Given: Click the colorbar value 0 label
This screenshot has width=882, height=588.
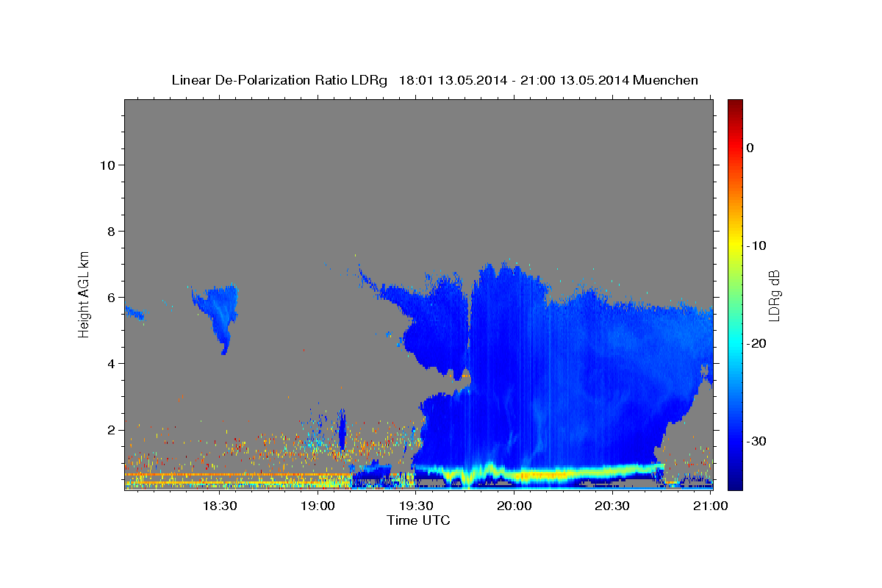Looking at the screenshot, I should coord(750,148).
